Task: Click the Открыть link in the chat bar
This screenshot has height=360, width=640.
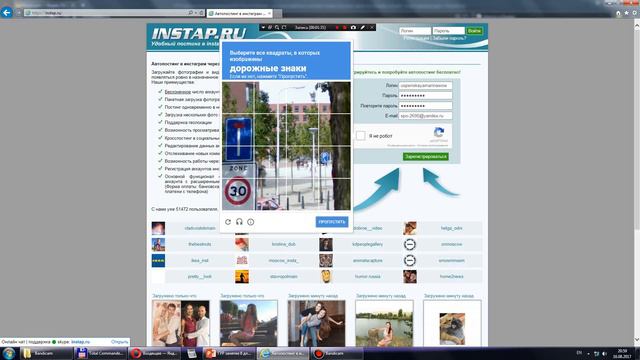Action: point(120,342)
